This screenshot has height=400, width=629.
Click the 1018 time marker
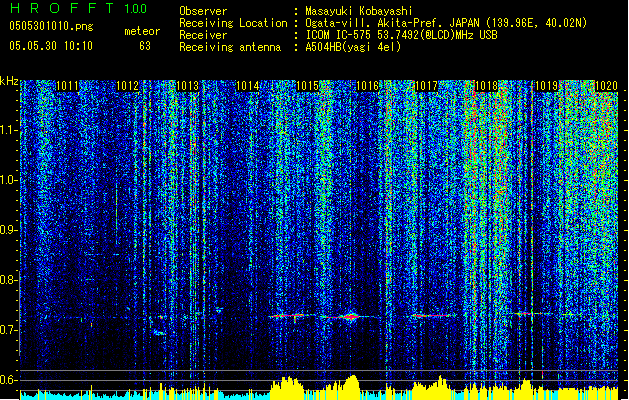click(x=486, y=86)
